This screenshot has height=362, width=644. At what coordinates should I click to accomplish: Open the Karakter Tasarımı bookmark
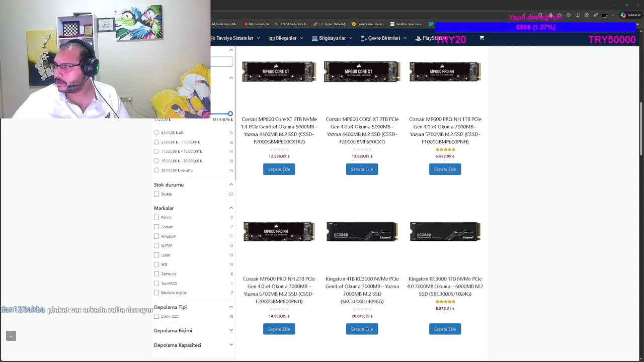pyautogui.click(x=407, y=24)
